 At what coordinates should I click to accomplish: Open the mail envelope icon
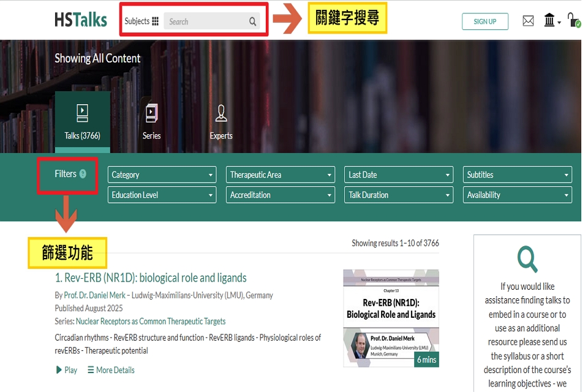click(528, 21)
